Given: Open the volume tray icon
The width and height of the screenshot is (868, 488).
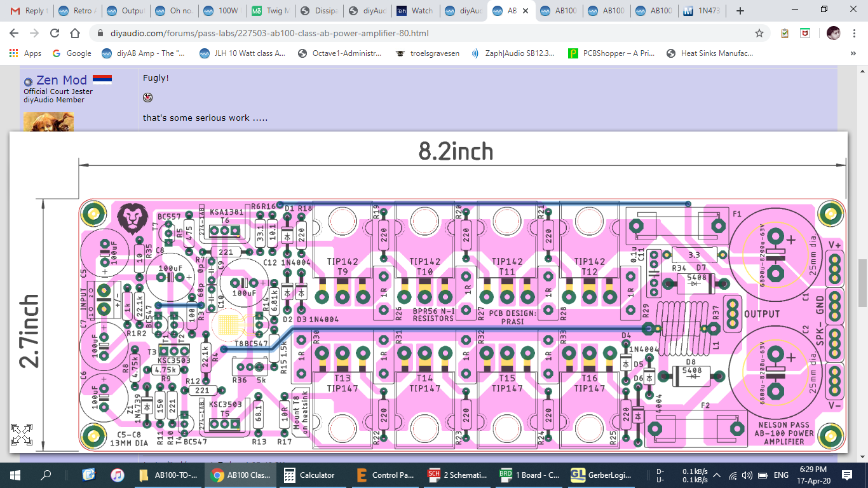Looking at the screenshot, I should (x=747, y=475).
